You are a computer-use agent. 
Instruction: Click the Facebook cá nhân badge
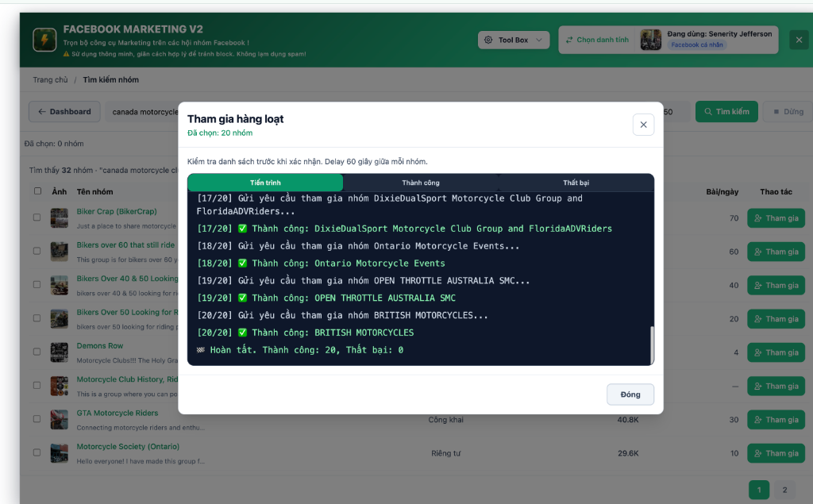(697, 45)
